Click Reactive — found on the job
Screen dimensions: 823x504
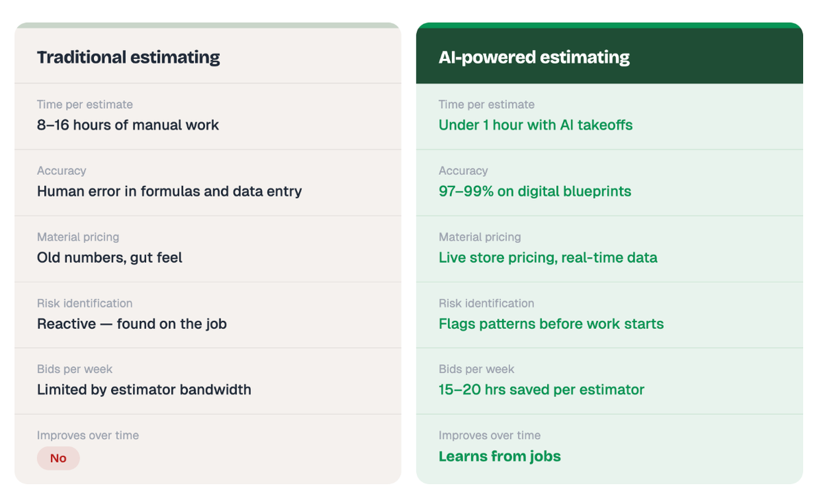(132, 324)
